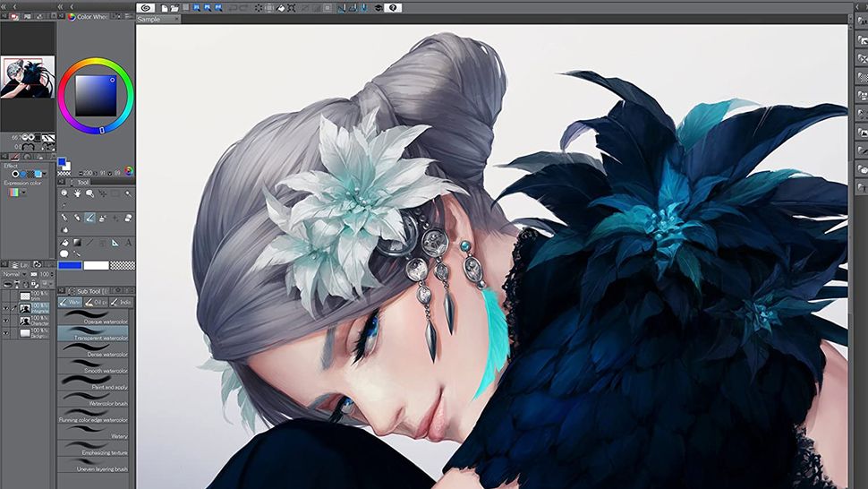Select the Watercolor sub tool group tab
868x489 pixels.
point(70,302)
